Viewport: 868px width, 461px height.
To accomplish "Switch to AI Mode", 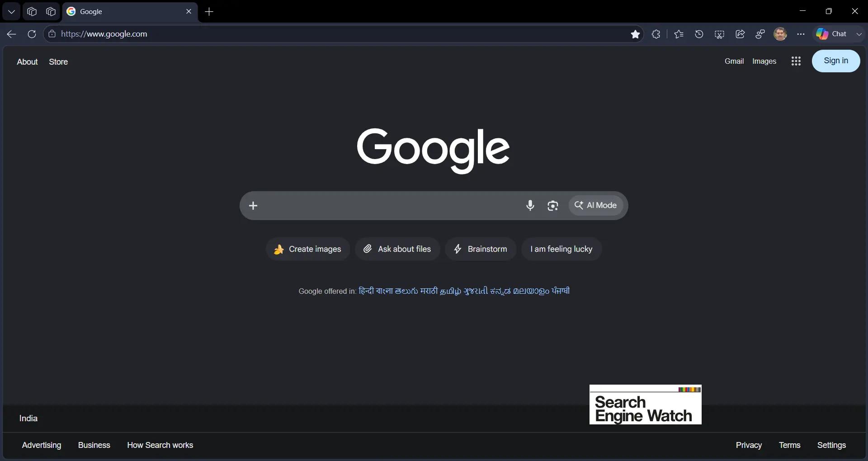I will point(596,205).
